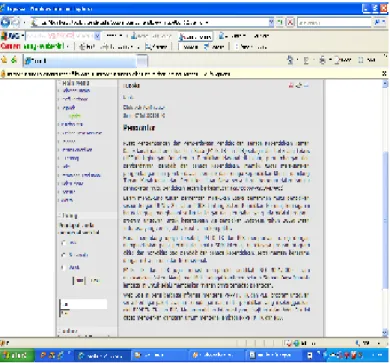Select the first radio option in poll
This screenshot has height=363, width=390.
point(64,243)
